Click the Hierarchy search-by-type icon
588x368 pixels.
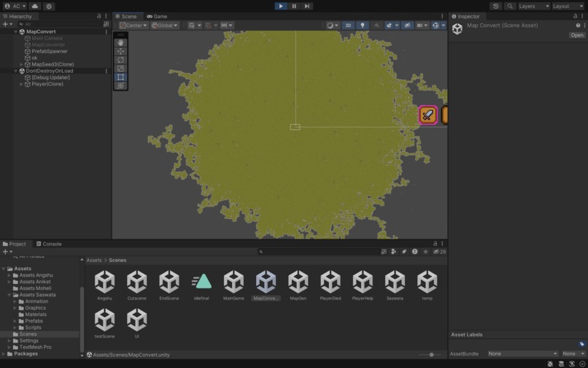coord(106,24)
